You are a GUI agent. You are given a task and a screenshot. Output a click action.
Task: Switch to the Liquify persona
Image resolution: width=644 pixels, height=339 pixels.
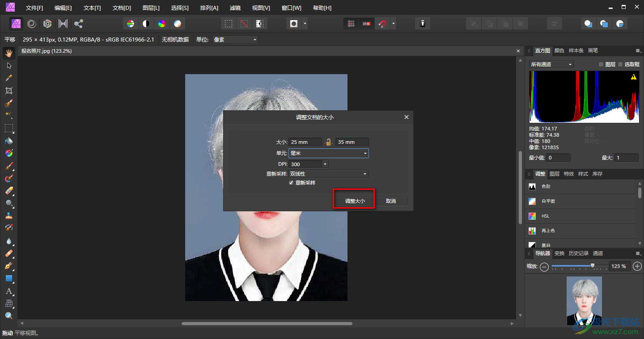click(32, 24)
